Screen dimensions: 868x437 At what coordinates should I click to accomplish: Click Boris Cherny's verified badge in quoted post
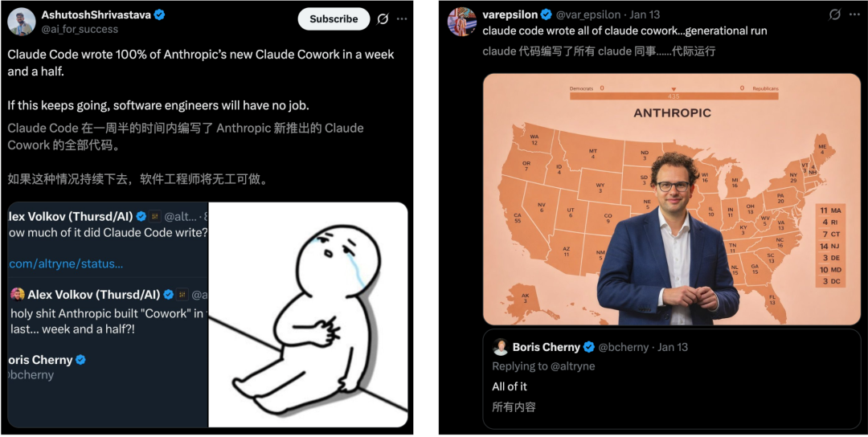coord(589,347)
